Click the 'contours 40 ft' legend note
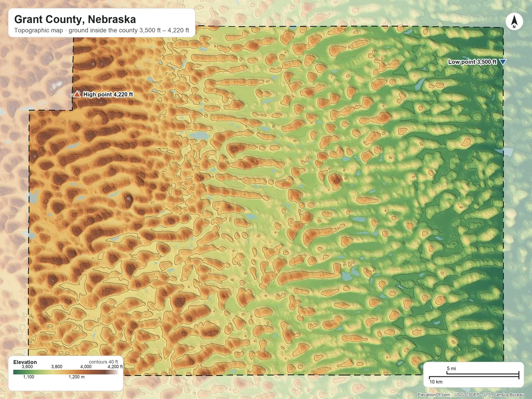532x399 pixels. pos(103,362)
